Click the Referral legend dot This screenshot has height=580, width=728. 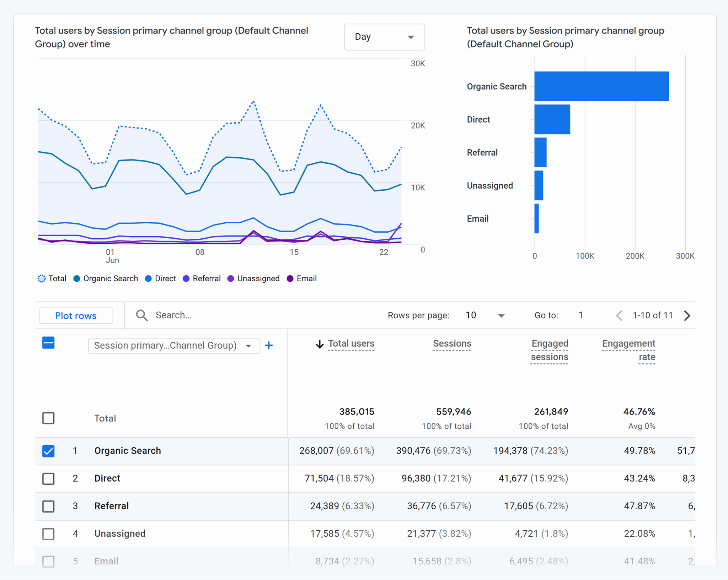186,278
